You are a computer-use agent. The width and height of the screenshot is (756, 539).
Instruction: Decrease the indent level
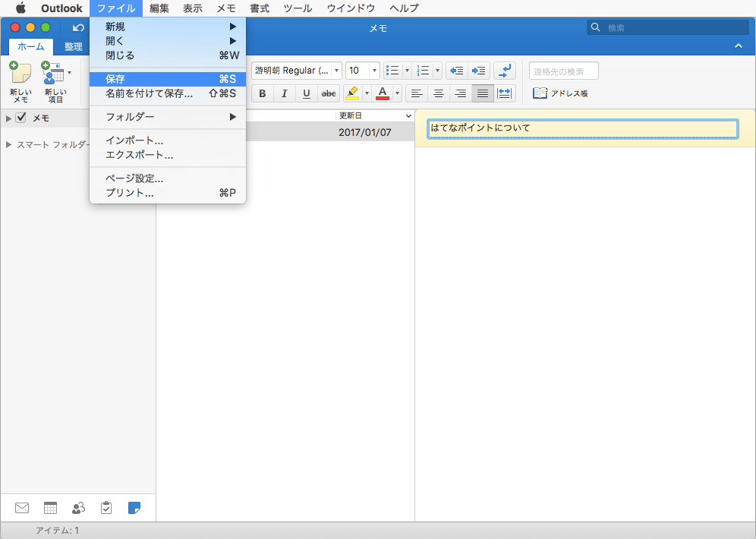coord(457,71)
